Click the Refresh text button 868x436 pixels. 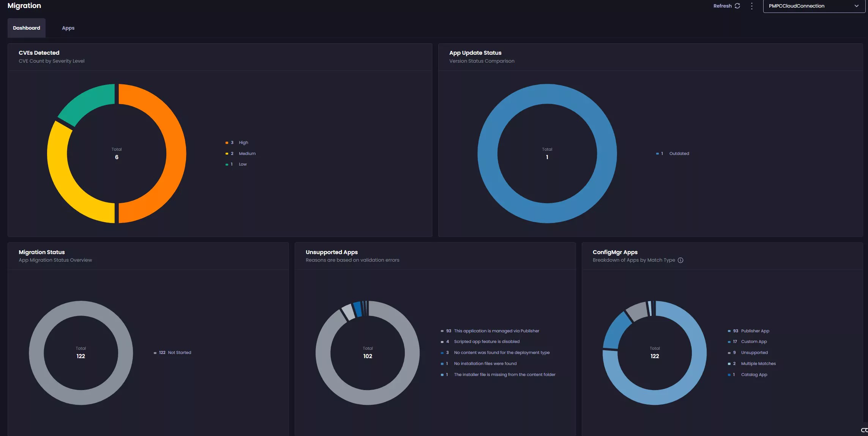(x=722, y=6)
